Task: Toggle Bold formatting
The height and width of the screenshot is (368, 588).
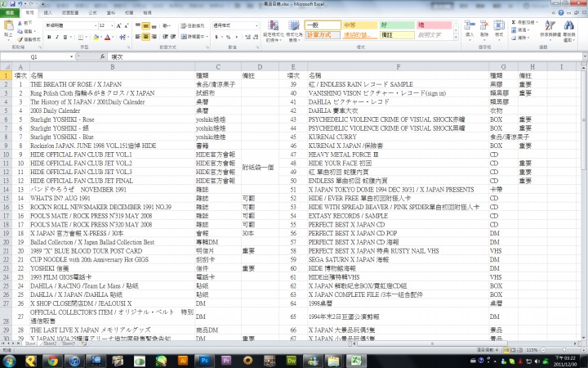Action: (49, 37)
